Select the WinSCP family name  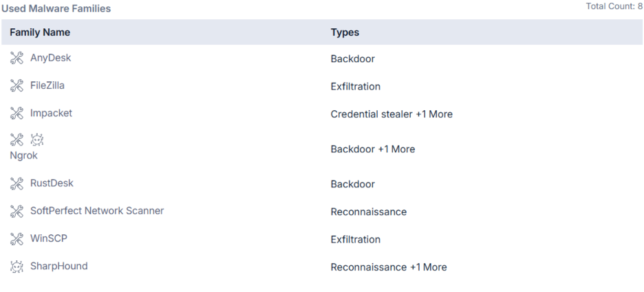click(48, 238)
